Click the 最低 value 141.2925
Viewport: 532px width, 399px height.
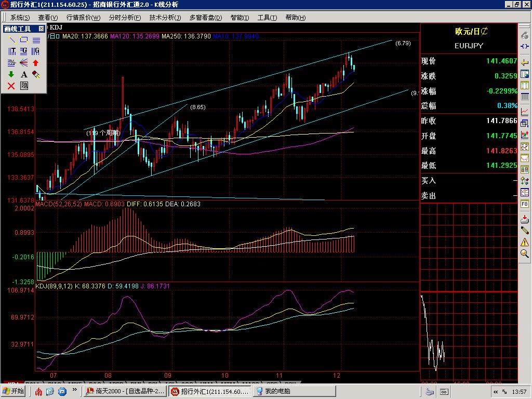(501, 166)
